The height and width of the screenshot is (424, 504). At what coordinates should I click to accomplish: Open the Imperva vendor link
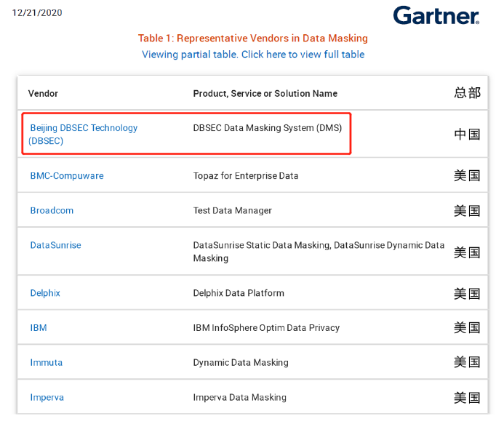[47, 398]
